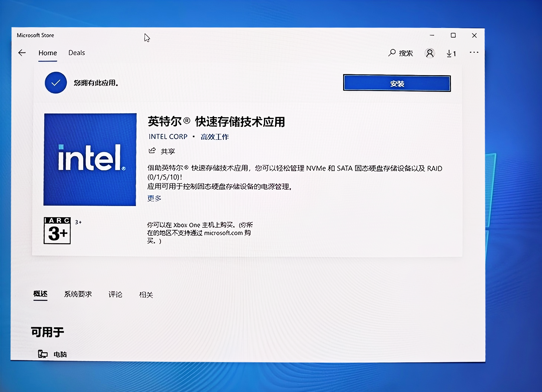Click the blue 安装 install button
542x392 pixels.
click(397, 83)
